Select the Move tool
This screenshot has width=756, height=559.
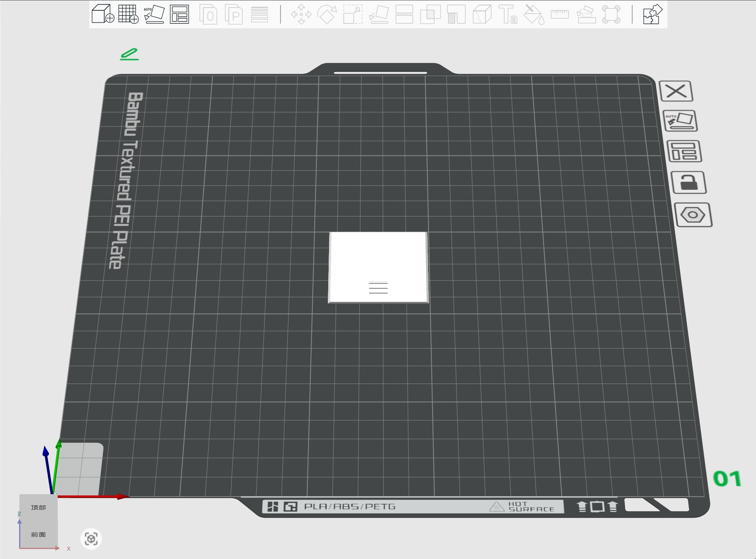pyautogui.click(x=301, y=14)
